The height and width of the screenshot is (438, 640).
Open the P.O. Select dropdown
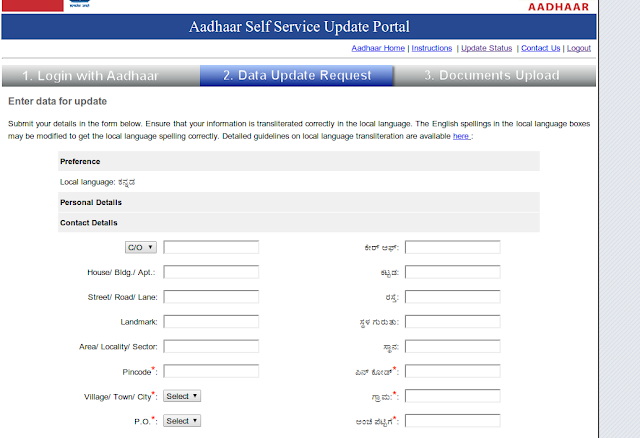tap(182, 421)
